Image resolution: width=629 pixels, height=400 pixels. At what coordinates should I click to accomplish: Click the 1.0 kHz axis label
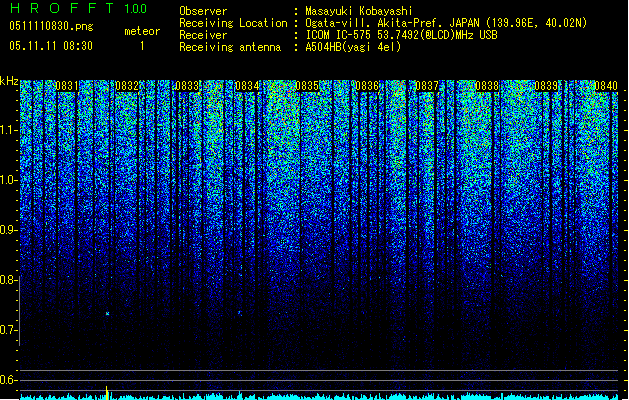(8, 180)
